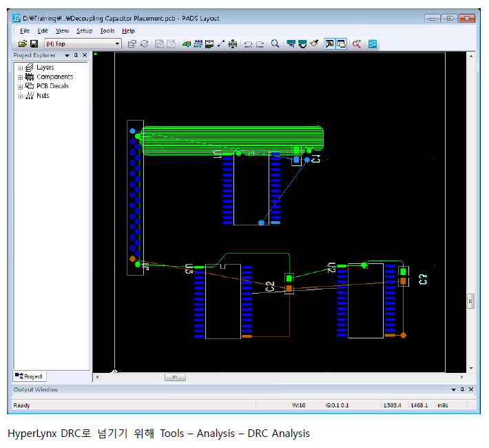The height and width of the screenshot is (448, 489).
Task: Click the Properties icon beside layer dropdown
Action: [x=132, y=44]
